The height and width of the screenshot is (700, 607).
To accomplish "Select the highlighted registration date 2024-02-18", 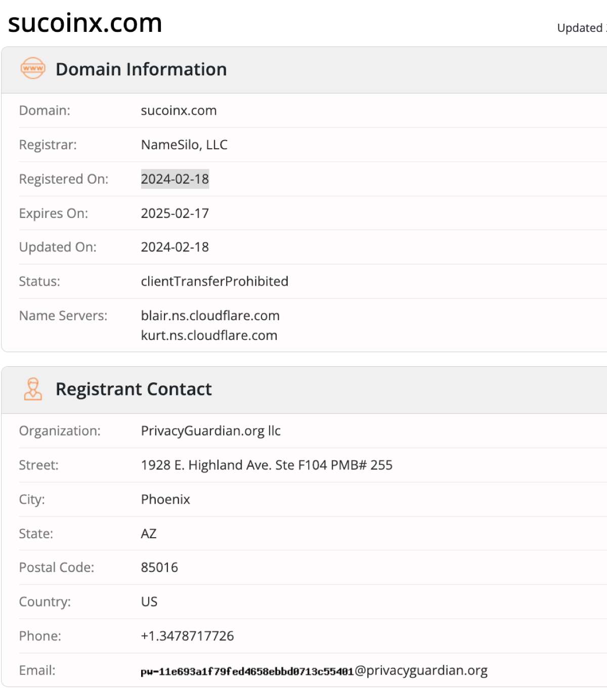I will (175, 179).
